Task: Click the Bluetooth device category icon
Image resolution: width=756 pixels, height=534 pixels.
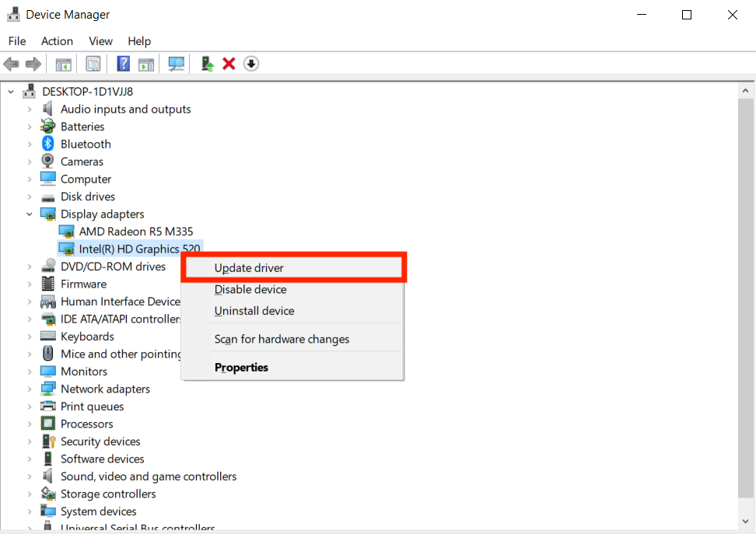Action: tap(48, 144)
